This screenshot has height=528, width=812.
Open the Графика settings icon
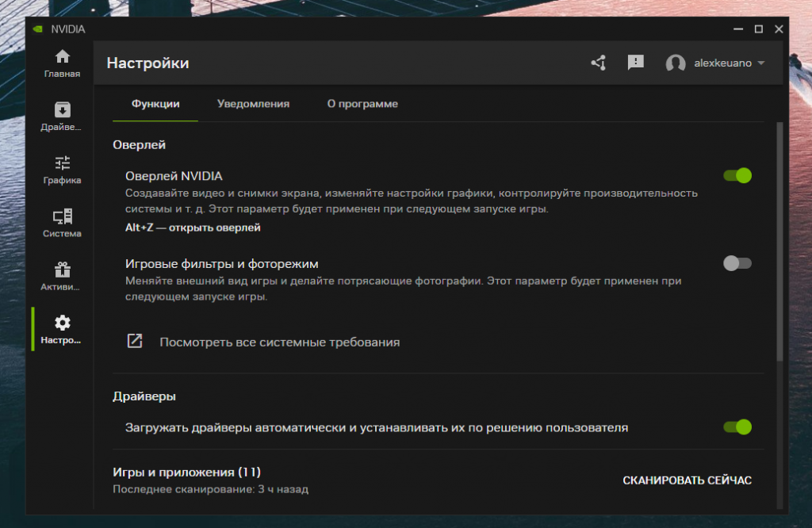click(x=61, y=166)
